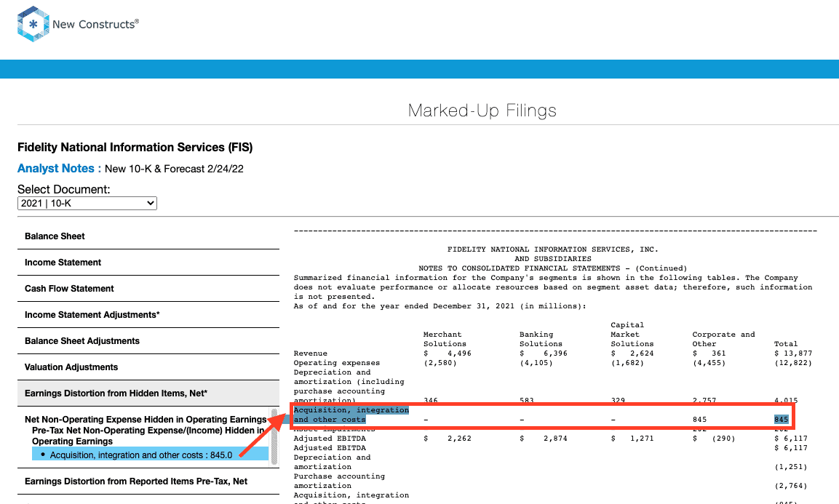The image size is (839, 504).
Task: Open Valuation Adjustments section
Action: (148, 367)
